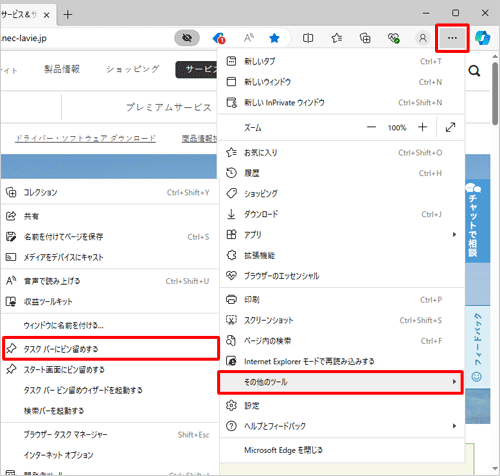Click the ショッピング page navigation link
This screenshot has height=476, width=500.
(x=133, y=69)
